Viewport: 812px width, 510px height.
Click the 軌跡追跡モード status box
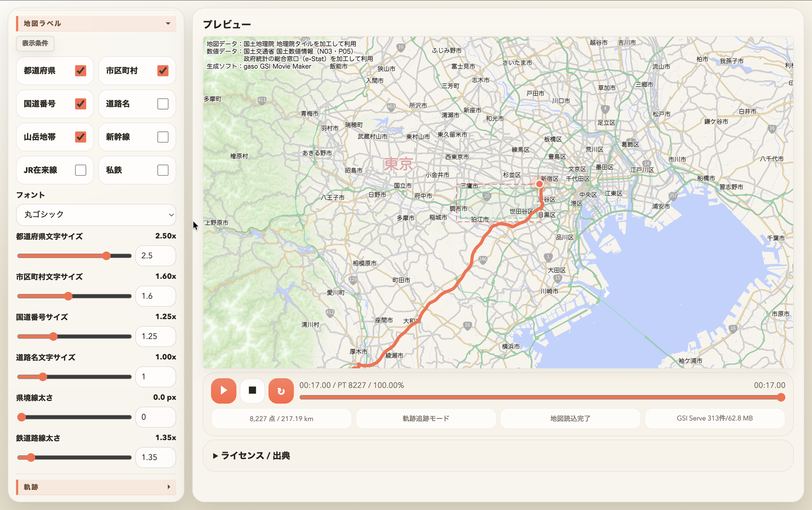[426, 418]
